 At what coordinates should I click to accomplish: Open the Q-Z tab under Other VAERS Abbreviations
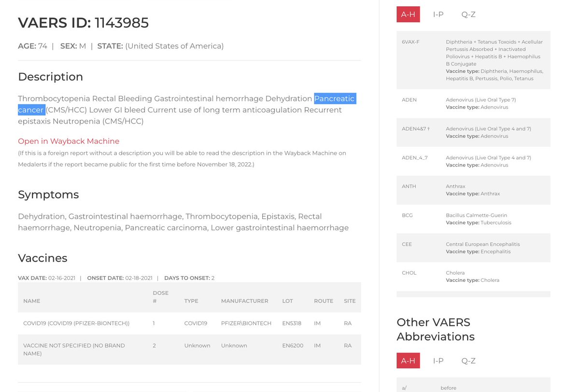coord(468,361)
